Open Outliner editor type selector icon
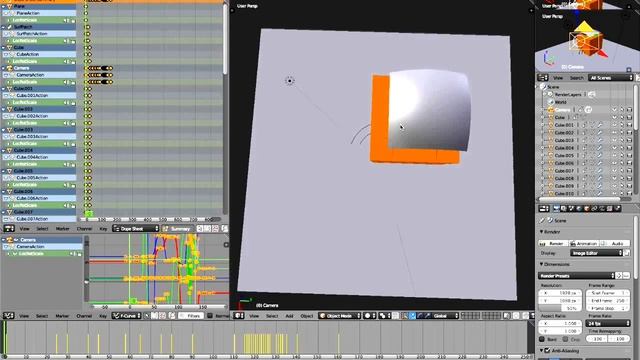Viewport: 640px width, 360px height. tap(543, 78)
